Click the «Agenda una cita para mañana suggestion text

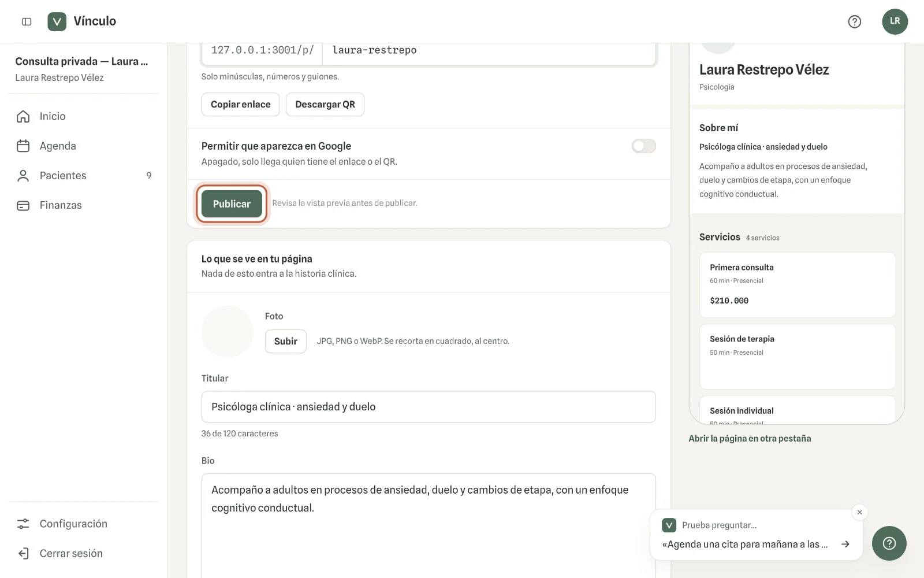click(745, 544)
